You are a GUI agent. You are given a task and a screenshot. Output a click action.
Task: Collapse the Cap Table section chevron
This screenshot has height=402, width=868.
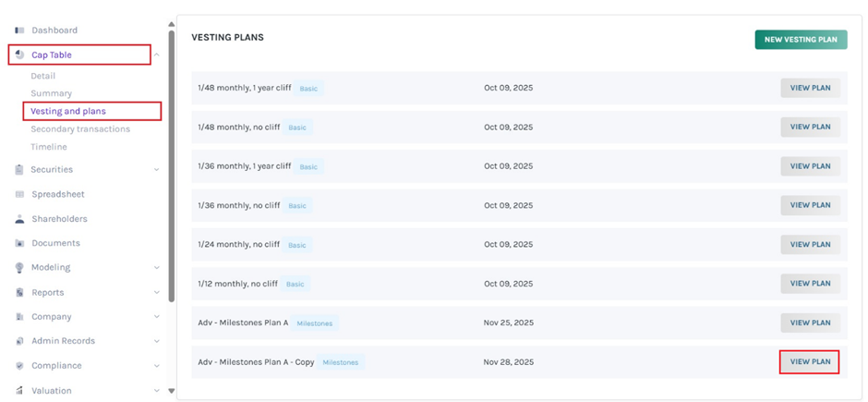click(x=157, y=55)
